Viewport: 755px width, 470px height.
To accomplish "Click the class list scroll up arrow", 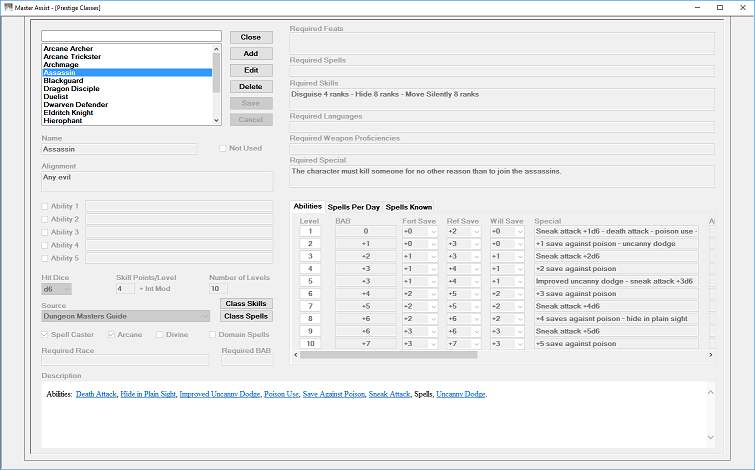I will [216, 49].
